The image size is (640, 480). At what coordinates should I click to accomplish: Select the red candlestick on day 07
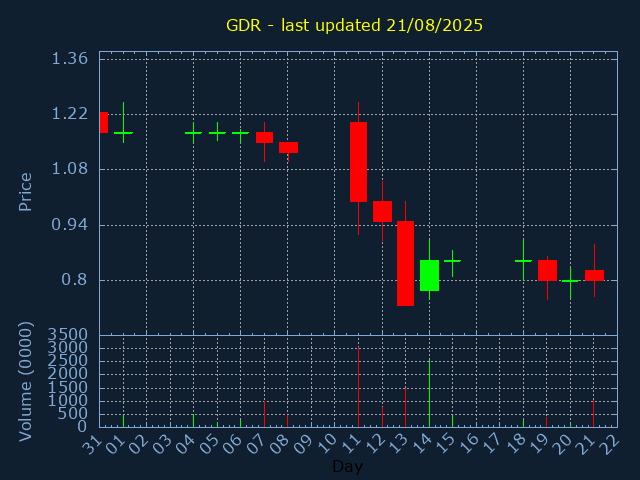tap(264, 138)
